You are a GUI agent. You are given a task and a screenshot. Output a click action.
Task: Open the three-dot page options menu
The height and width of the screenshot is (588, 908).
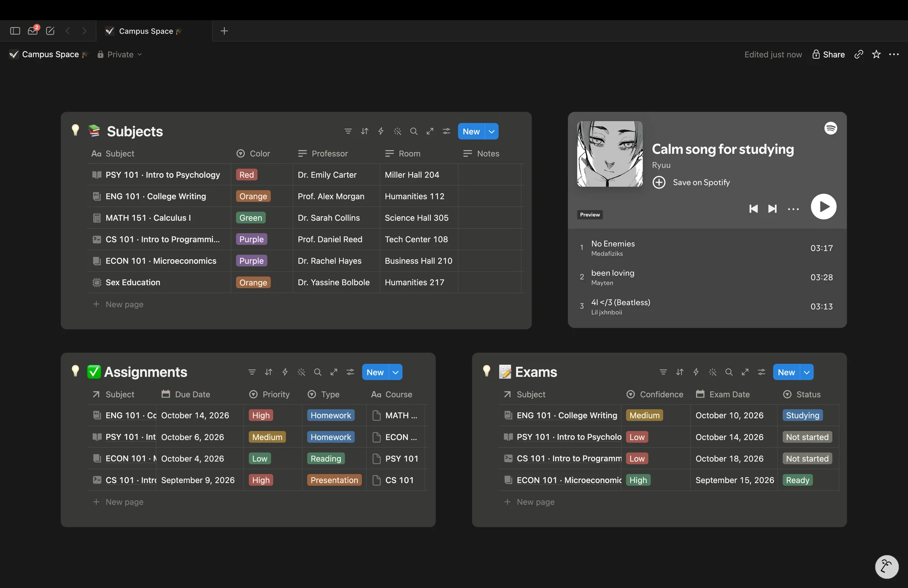pyautogui.click(x=894, y=54)
